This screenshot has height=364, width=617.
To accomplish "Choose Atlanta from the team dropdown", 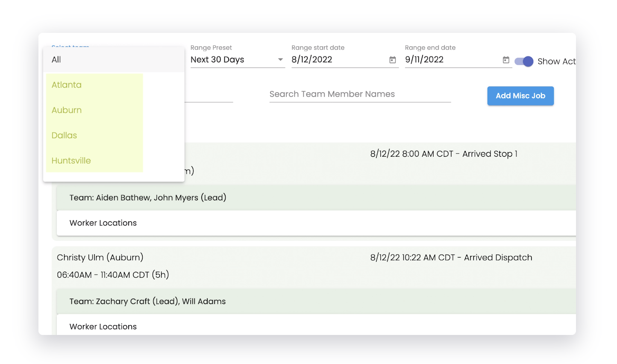I will [67, 85].
